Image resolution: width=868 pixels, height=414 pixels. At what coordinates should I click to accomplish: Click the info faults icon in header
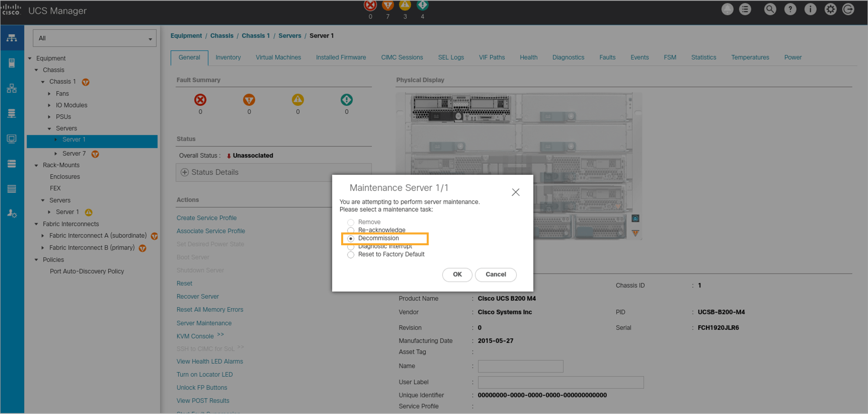click(x=422, y=5)
